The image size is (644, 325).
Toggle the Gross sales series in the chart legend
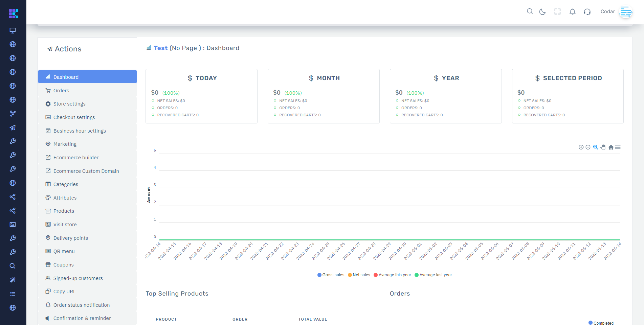[330, 275]
